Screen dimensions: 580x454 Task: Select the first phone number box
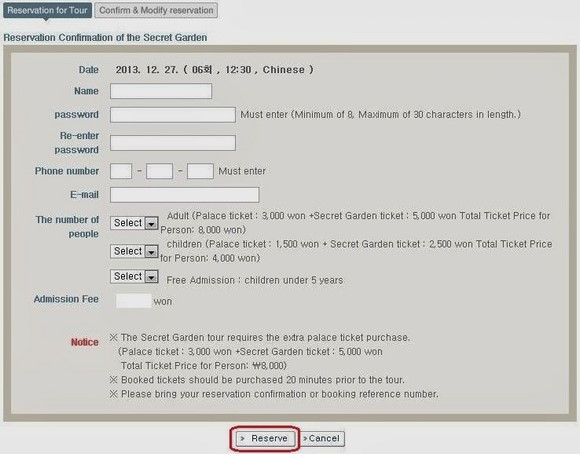[121, 171]
